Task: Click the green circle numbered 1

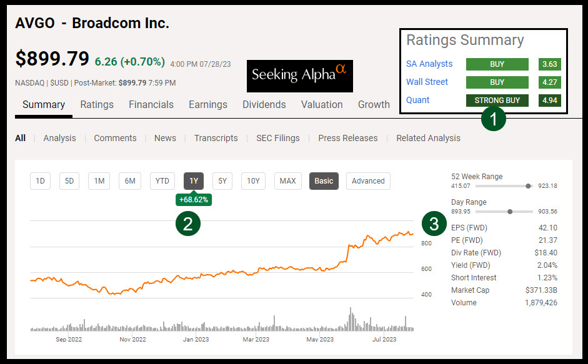Action: (x=494, y=119)
